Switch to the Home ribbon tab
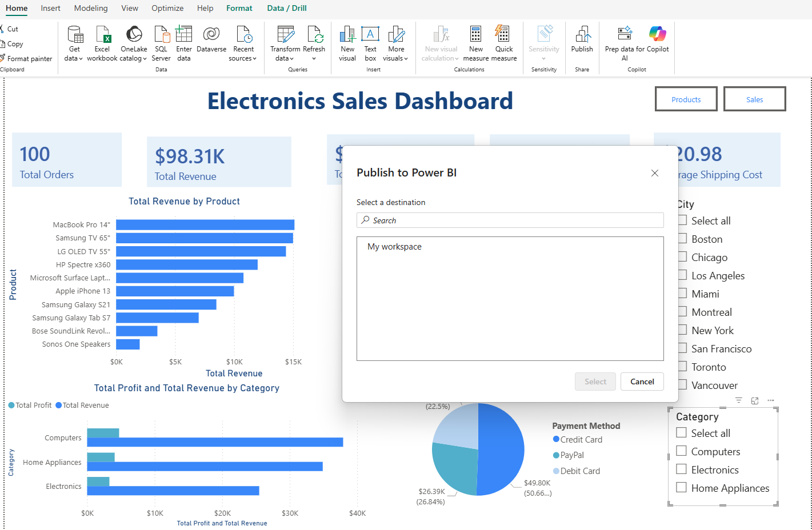This screenshot has width=812, height=530. coord(17,8)
